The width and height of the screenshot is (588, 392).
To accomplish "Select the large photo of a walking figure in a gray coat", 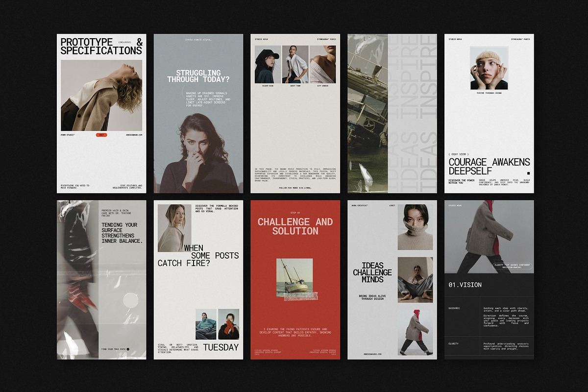I will click(x=489, y=237).
